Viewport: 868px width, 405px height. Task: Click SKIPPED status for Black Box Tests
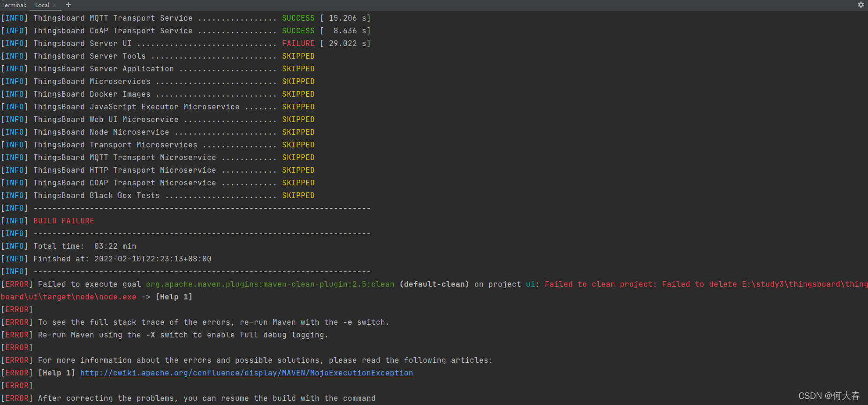pos(298,196)
